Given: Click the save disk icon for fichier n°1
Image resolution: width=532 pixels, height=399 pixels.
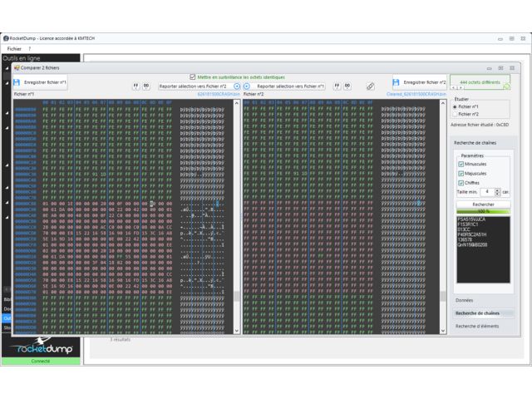Looking at the screenshot, I should pos(17,82).
